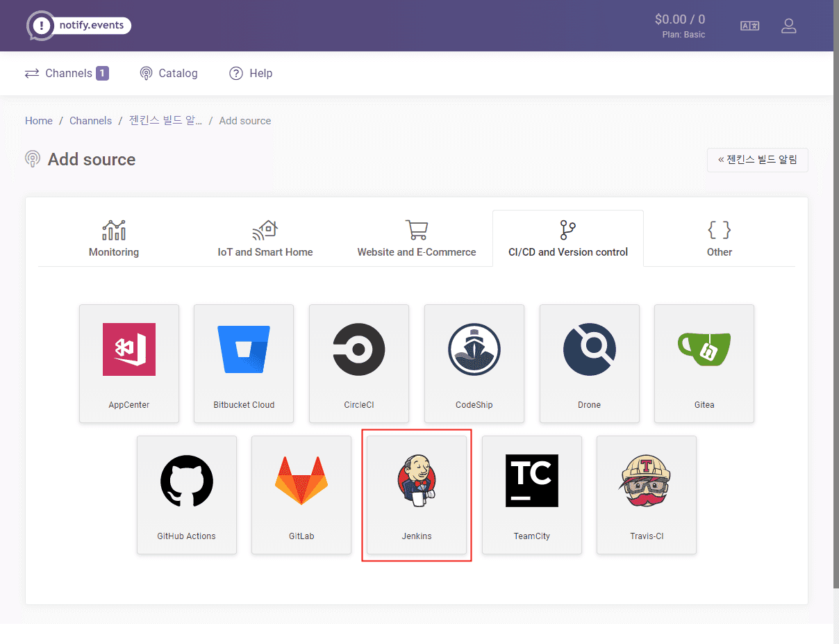
Task: Select the TeamCity source tile
Action: [x=532, y=495]
